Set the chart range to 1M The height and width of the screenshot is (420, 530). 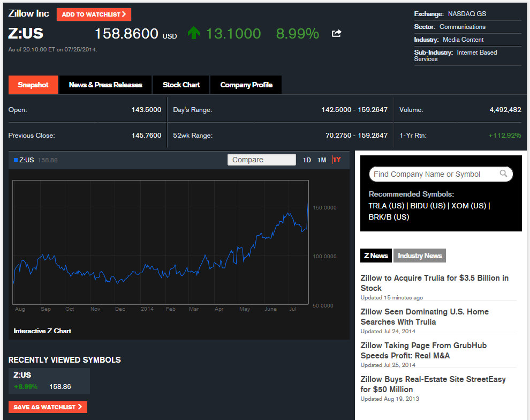[x=322, y=160]
